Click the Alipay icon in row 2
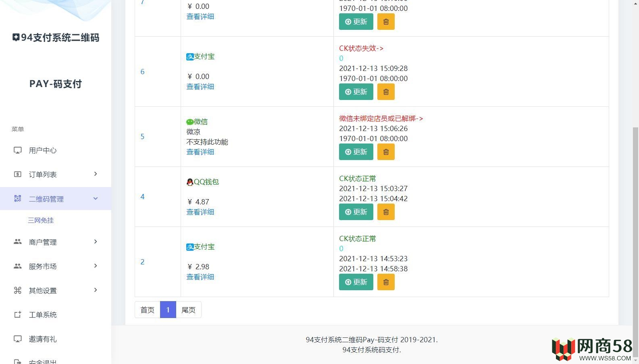This screenshot has width=639, height=364. click(x=190, y=247)
